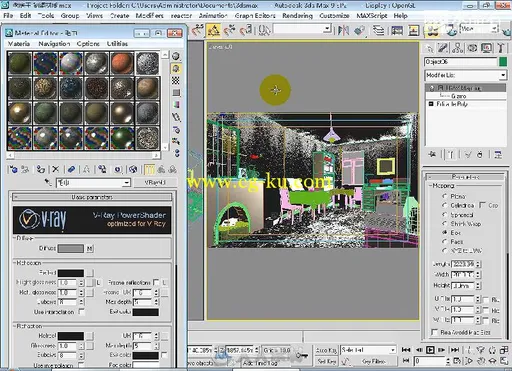The width and height of the screenshot is (512, 371).
Task: Open the Curve Editor icon in toolbar
Action: coord(397,30)
